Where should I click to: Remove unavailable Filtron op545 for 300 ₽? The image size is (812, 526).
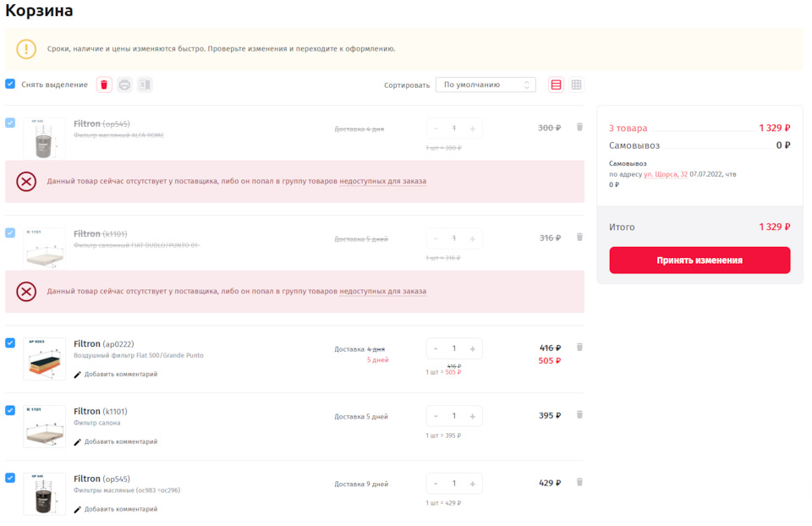point(579,128)
